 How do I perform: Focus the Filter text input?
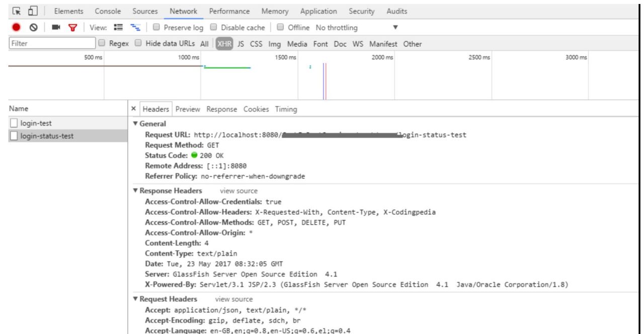click(x=52, y=44)
